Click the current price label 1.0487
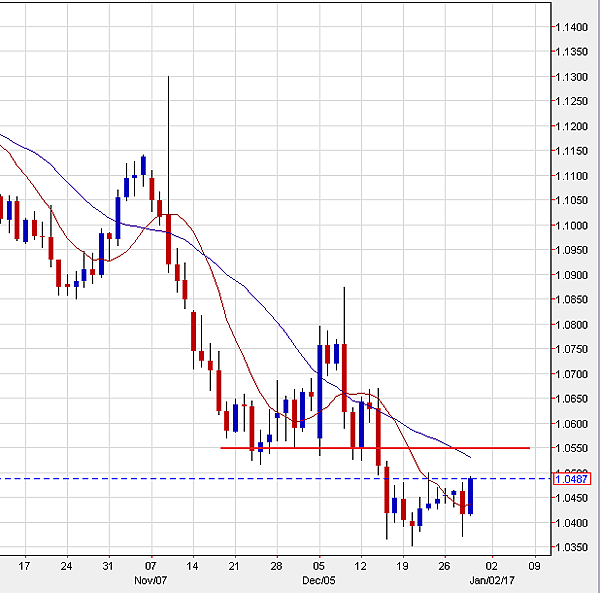The height and width of the screenshot is (593, 600). (572, 479)
